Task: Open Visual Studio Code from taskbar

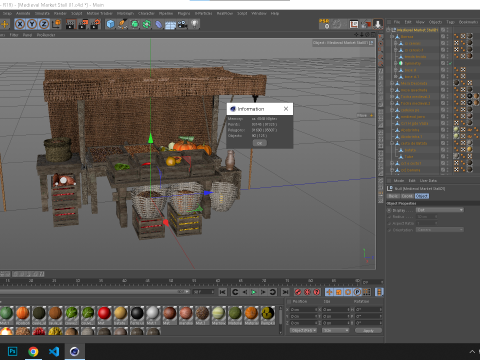Action: click(54, 351)
